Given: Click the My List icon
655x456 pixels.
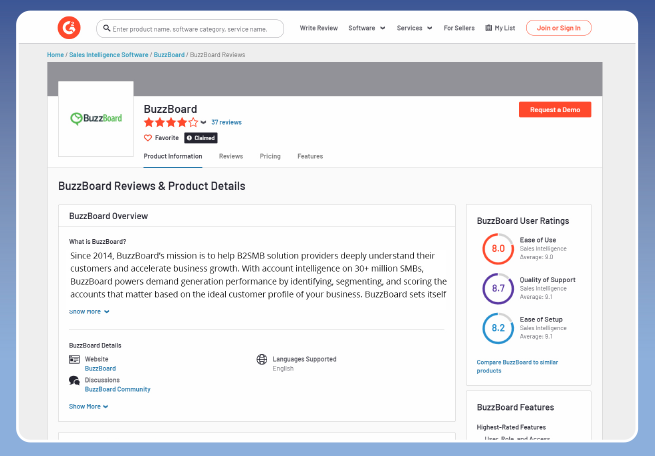Looking at the screenshot, I should point(488,28).
